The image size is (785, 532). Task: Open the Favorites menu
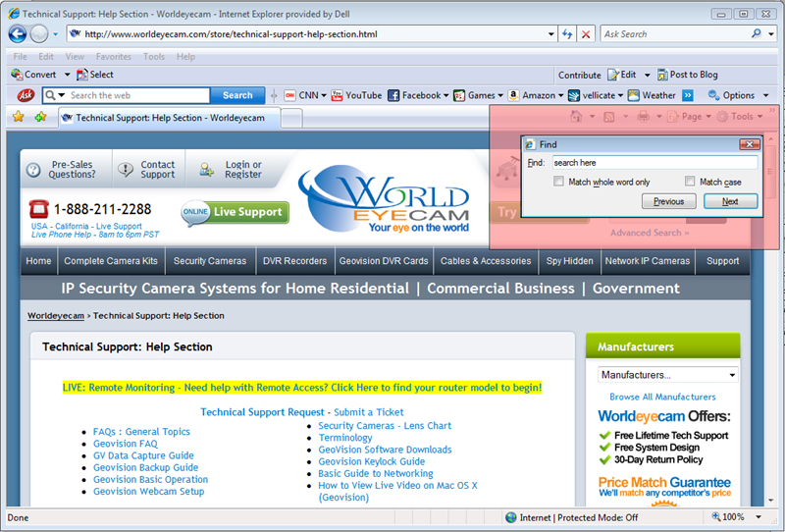click(x=114, y=57)
